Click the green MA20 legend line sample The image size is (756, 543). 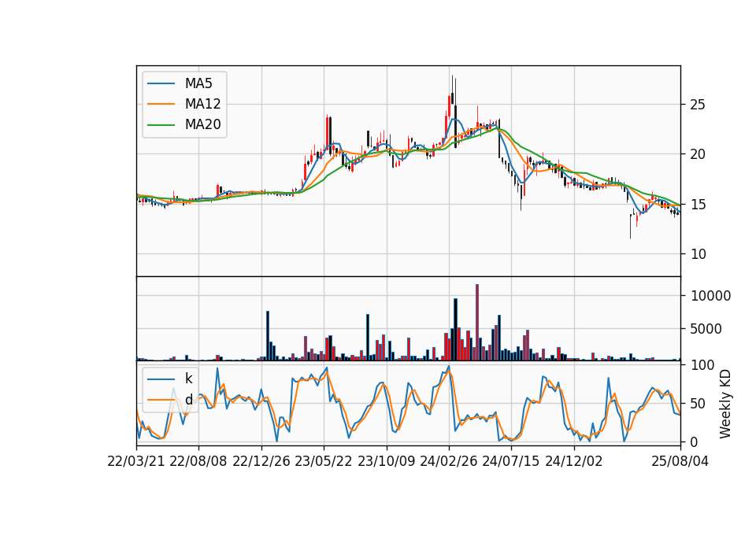point(161,124)
